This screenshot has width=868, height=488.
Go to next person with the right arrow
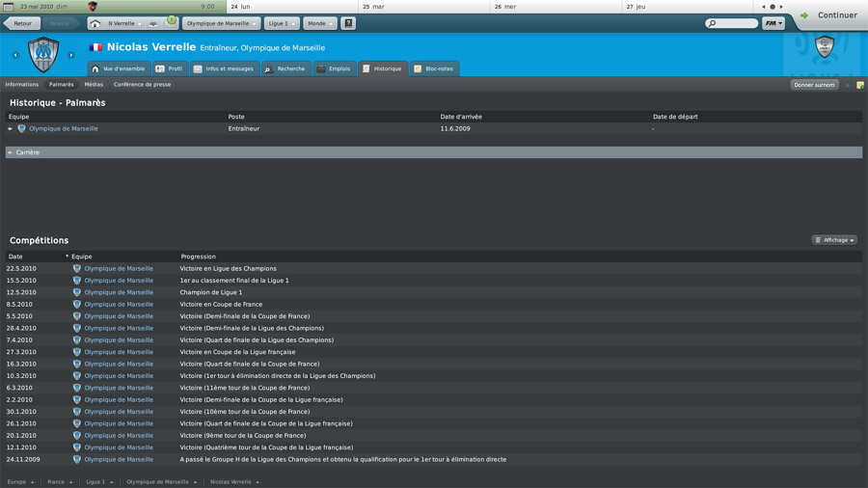point(71,55)
